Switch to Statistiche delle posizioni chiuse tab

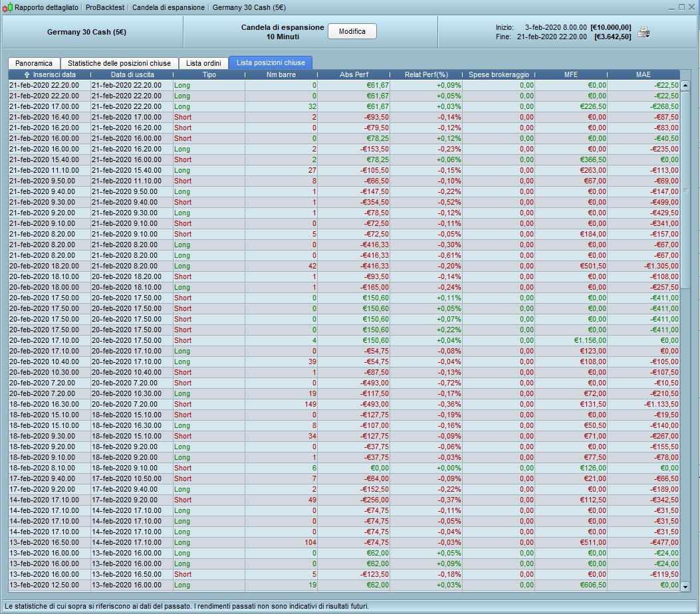119,63
